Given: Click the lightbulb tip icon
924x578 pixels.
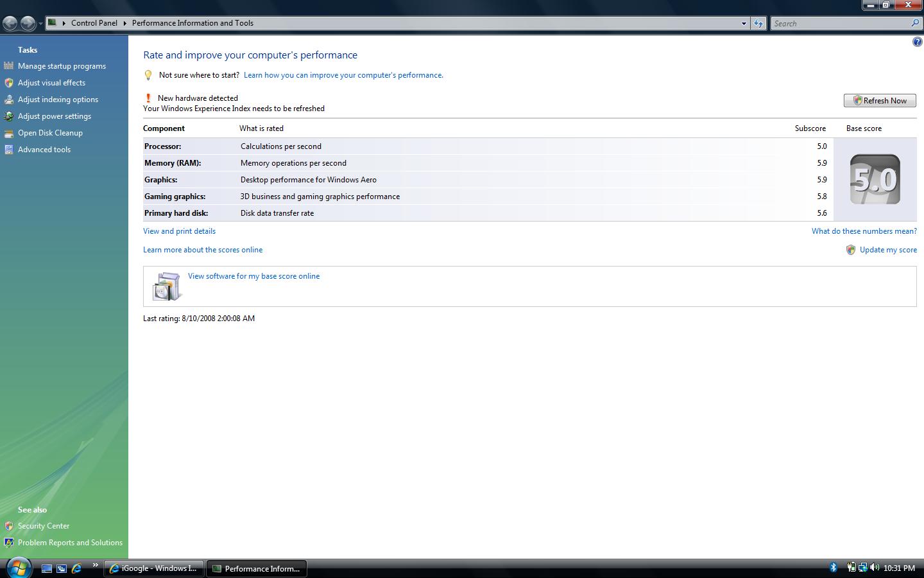Looking at the screenshot, I should tap(148, 75).
